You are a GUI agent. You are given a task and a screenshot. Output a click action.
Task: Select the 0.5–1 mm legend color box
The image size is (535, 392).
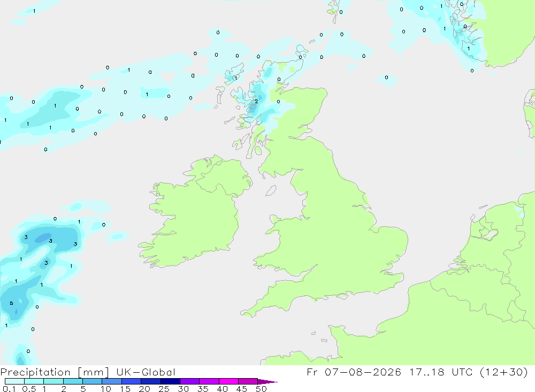(x=34, y=381)
